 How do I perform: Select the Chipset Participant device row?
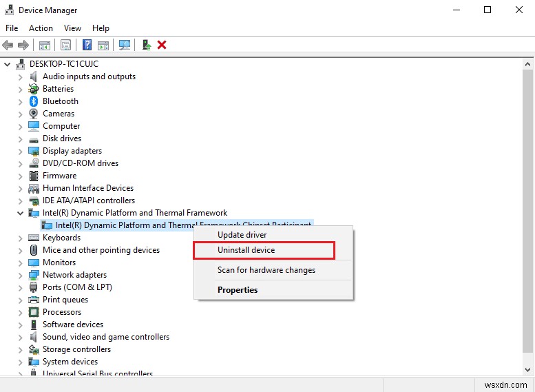pyautogui.click(x=177, y=225)
